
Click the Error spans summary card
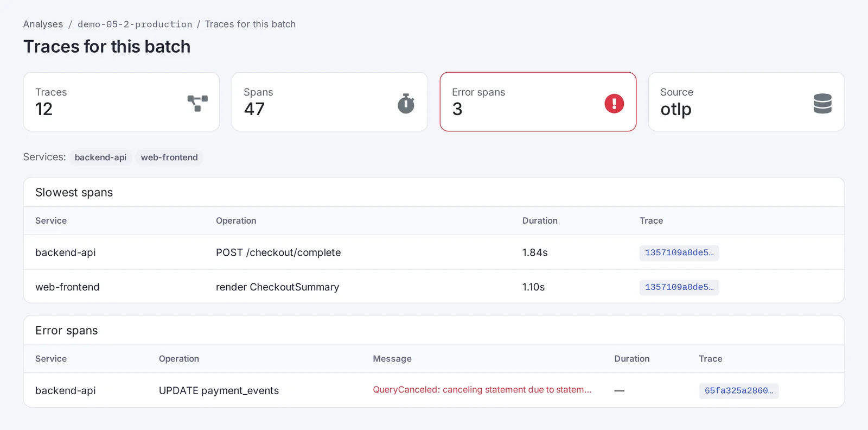[538, 102]
